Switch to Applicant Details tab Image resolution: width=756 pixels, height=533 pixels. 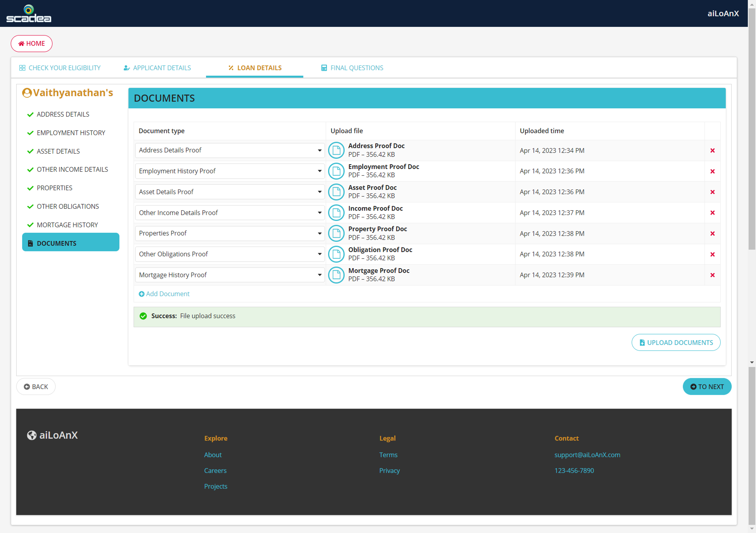157,68
